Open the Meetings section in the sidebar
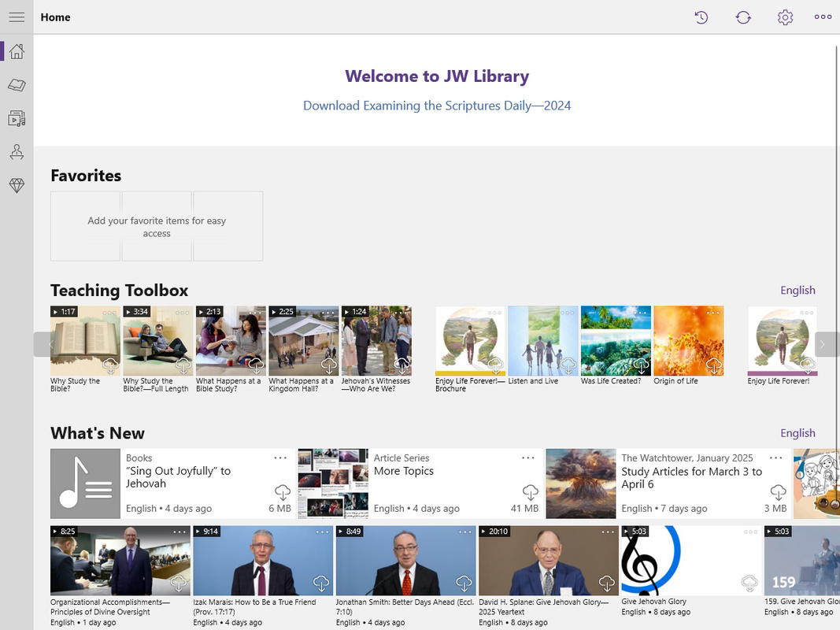 pos(16,151)
